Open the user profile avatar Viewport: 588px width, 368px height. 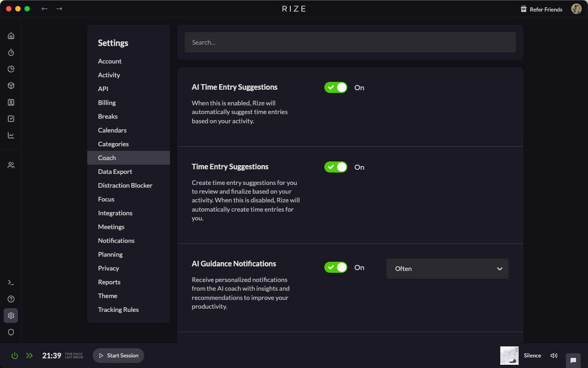pyautogui.click(x=577, y=9)
